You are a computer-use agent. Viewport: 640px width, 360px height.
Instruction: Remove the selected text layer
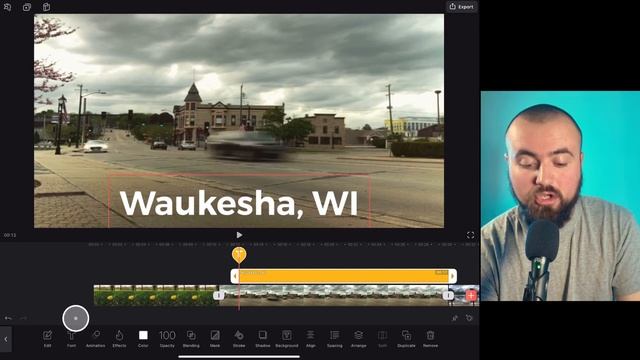(430, 339)
